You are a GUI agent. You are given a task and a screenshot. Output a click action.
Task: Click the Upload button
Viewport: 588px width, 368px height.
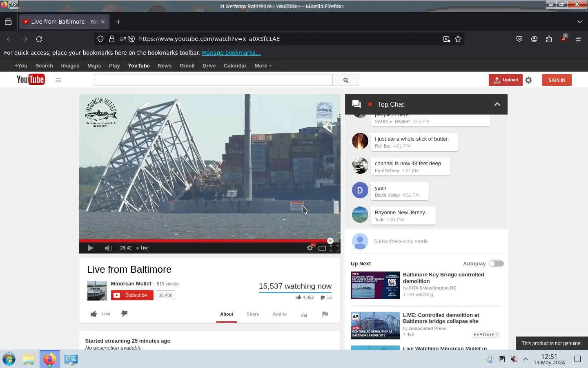click(506, 80)
